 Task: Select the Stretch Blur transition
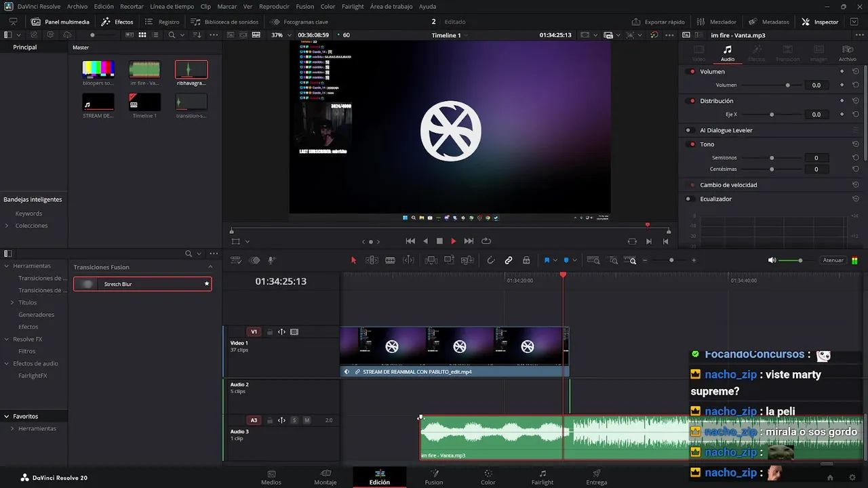point(142,284)
